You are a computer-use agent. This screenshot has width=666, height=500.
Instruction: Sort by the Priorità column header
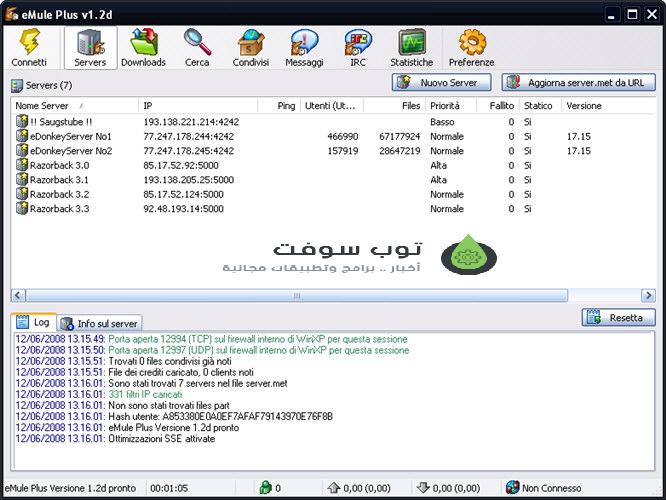451,106
